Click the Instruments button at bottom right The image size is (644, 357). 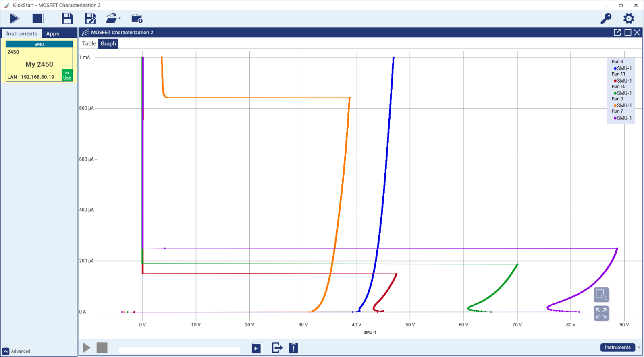click(x=617, y=347)
